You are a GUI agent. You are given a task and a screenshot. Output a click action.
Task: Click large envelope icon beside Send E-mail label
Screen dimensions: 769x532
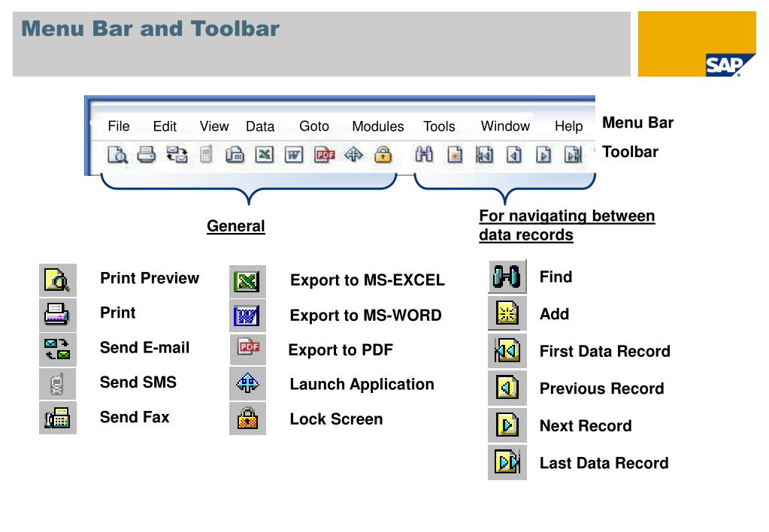point(57,349)
